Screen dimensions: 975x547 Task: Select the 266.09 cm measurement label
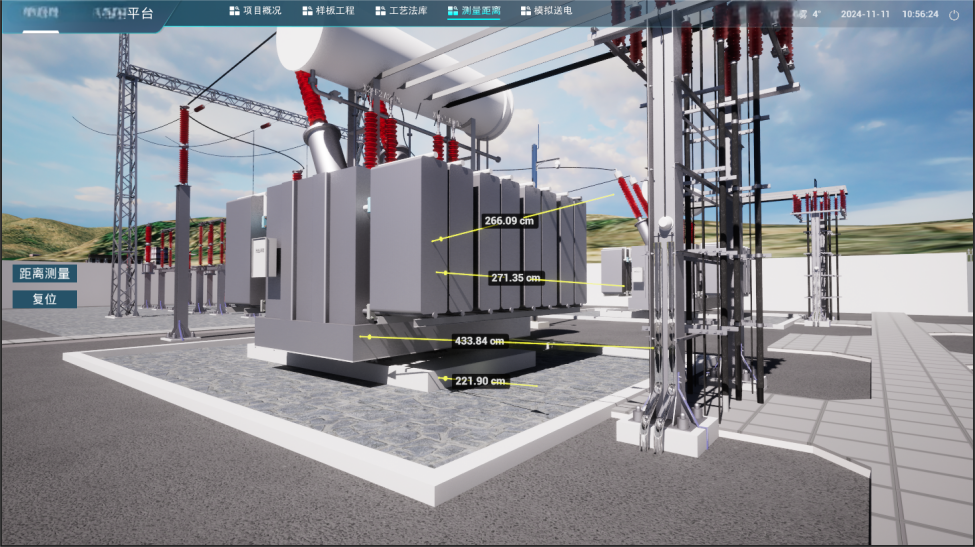pyautogui.click(x=510, y=221)
